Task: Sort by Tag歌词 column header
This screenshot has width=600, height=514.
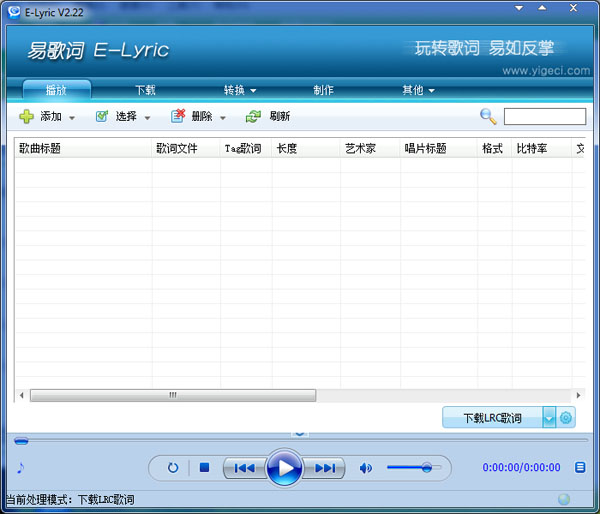Action: pos(246,148)
